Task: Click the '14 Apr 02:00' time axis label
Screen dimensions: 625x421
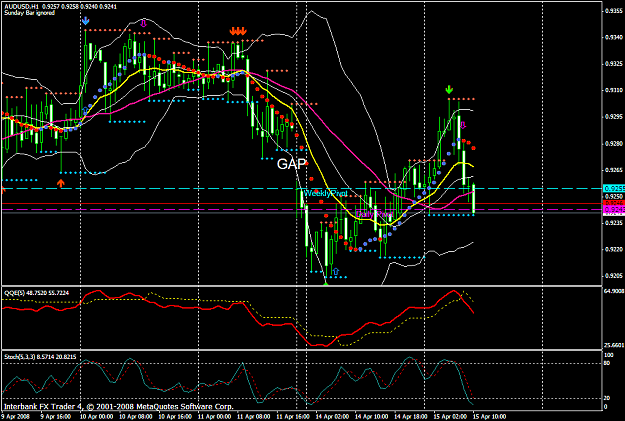Action: point(332,417)
